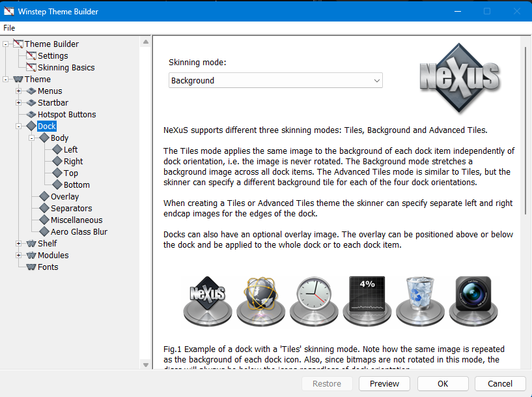
Task: Expand the Menus tree node
Action: tap(19, 91)
